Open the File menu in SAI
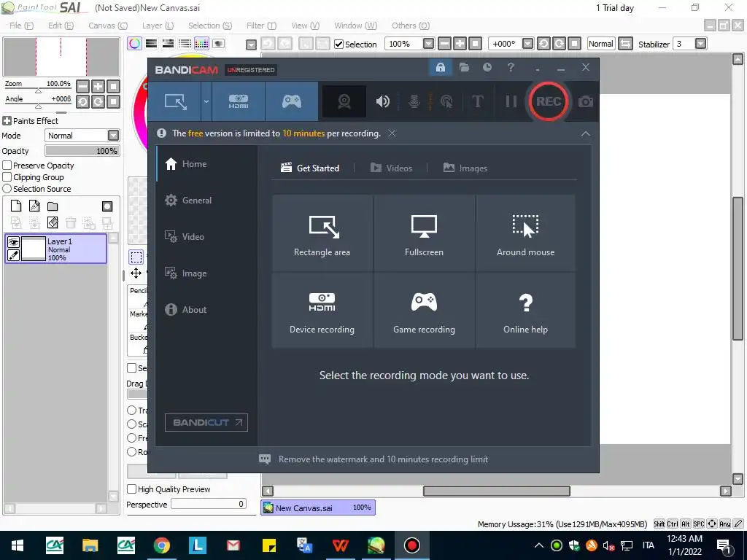Screen dimensions: 747x560 click(x=21, y=26)
